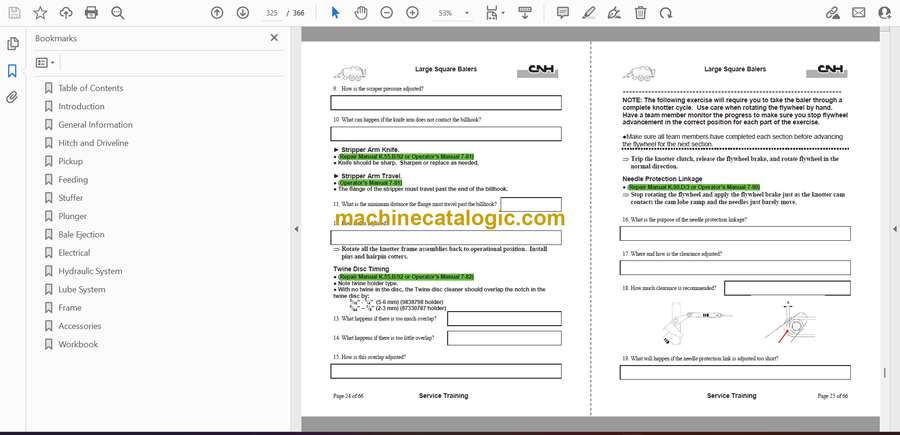Viewport: 900px width, 435px height.
Task: Print the document with the printer icon
Action: [x=91, y=13]
